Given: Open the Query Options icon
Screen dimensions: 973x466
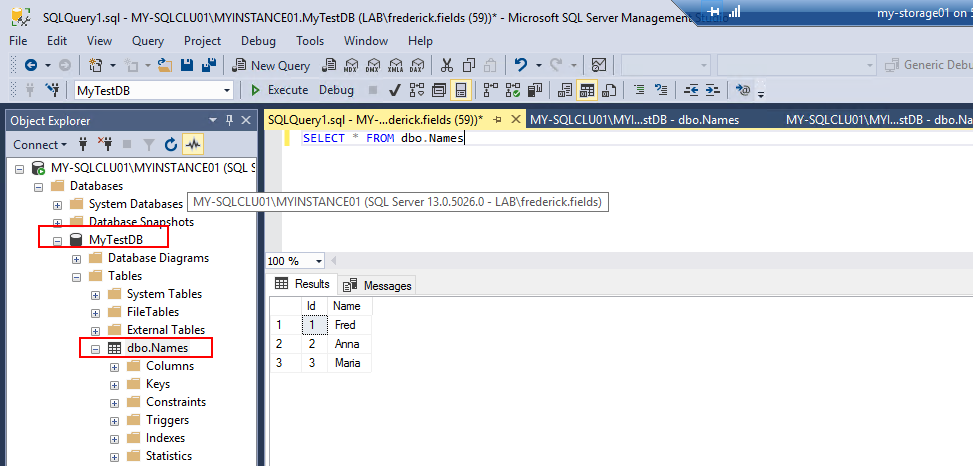Looking at the screenshot, I should [439, 91].
